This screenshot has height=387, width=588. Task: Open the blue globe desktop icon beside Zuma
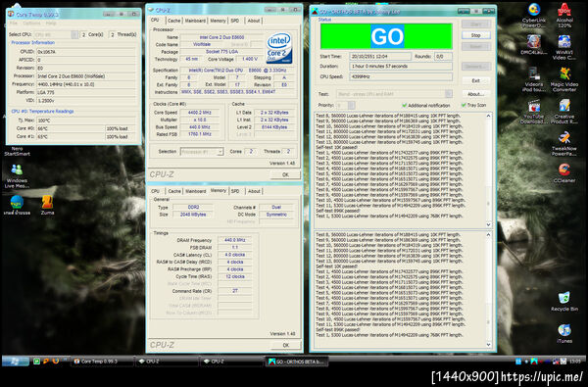tap(17, 205)
